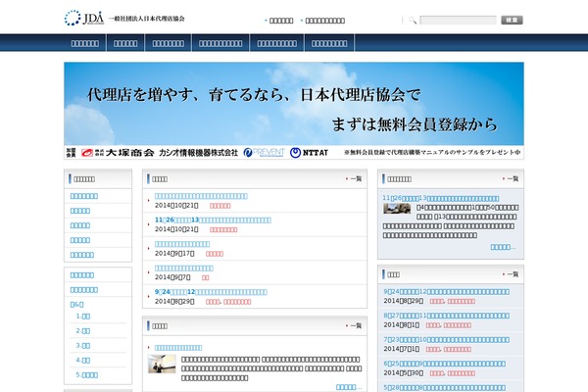The image size is (588, 392).
Task: Click the presenter photo thumbnail in the lower panel
Action: pyautogui.click(x=162, y=364)
